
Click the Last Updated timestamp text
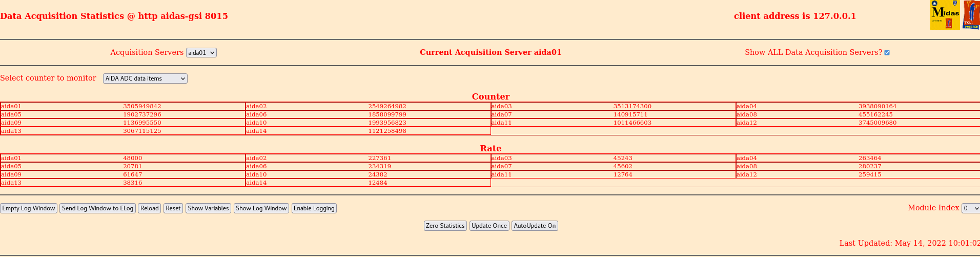click(x=909, y=243)
